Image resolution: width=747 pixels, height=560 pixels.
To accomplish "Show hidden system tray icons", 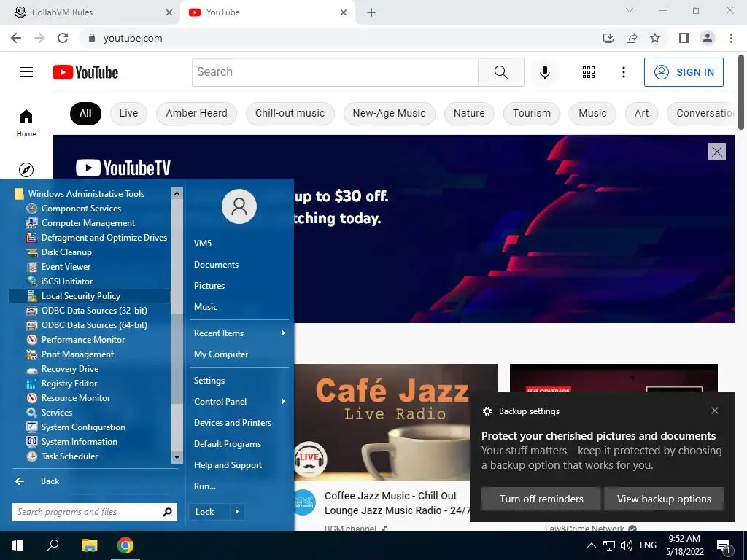I will pos(591,545).
